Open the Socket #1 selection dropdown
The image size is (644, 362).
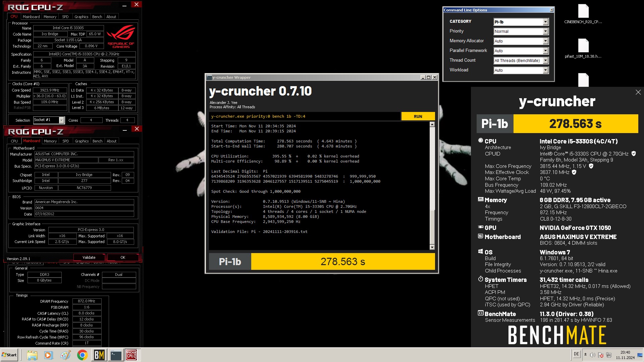49,120
